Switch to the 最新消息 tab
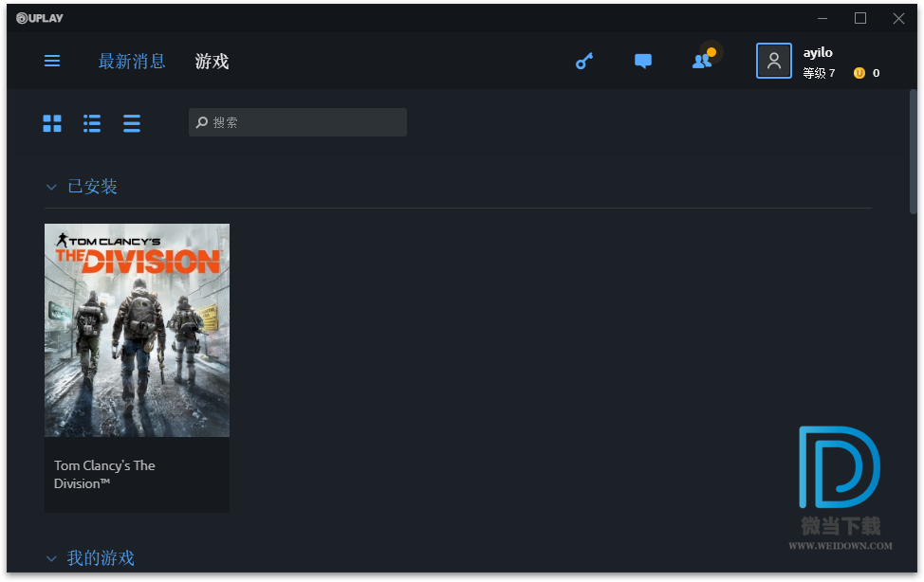This screenshot has height=582, width=924. coord(132,62)
